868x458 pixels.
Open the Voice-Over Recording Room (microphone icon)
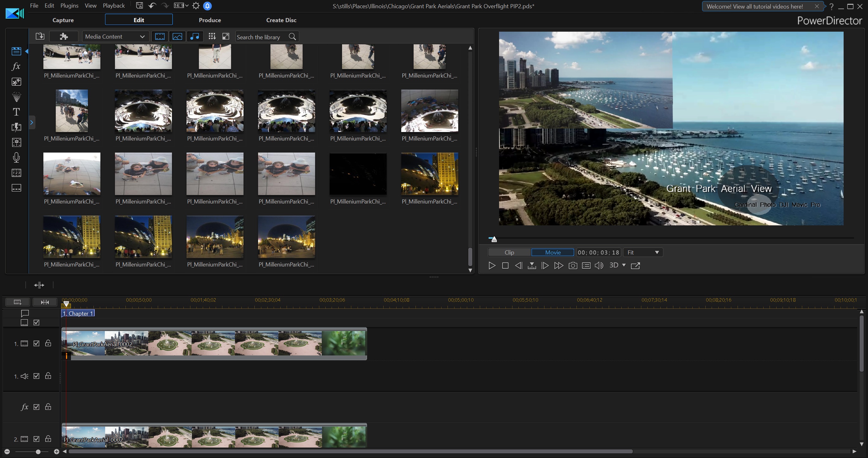coord(16,157)
